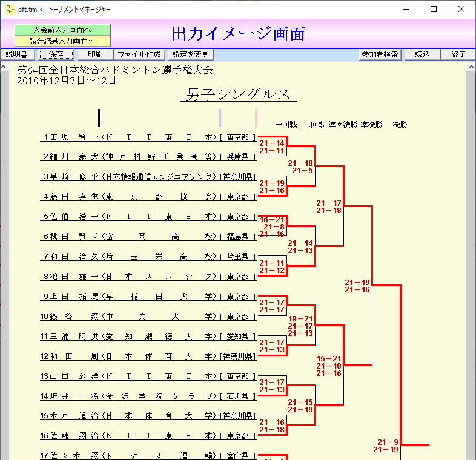The image size is (476, 460).
Task: Click the 読込 button
Action: 422,54
